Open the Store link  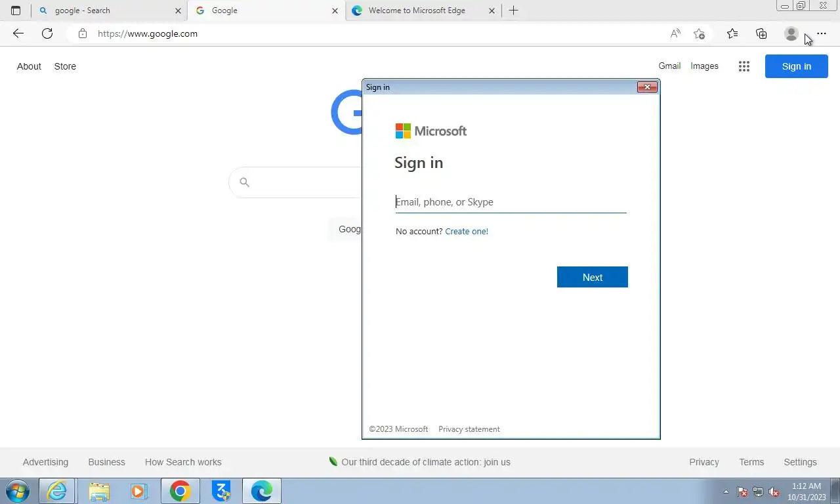65,66
